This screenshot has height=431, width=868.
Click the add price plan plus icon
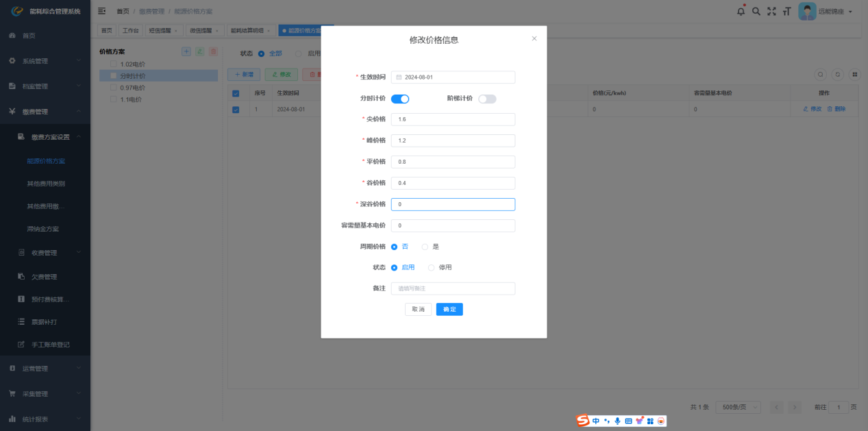click(186, 51)
